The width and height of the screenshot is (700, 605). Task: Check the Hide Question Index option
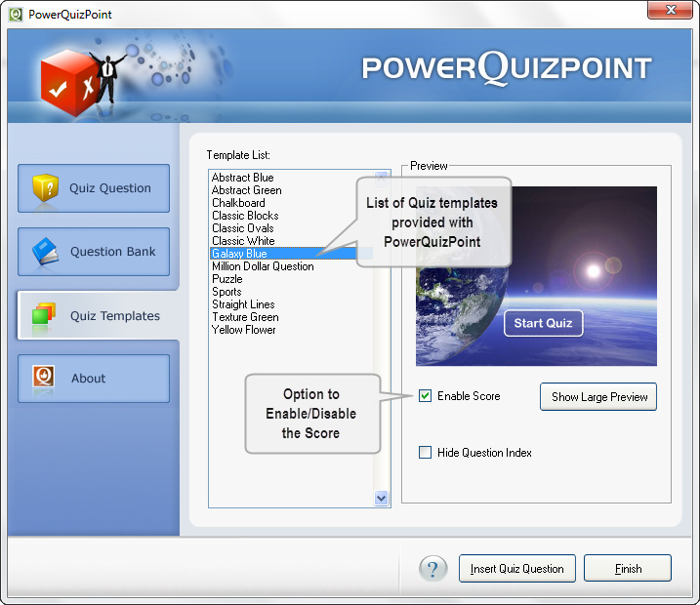425,453
